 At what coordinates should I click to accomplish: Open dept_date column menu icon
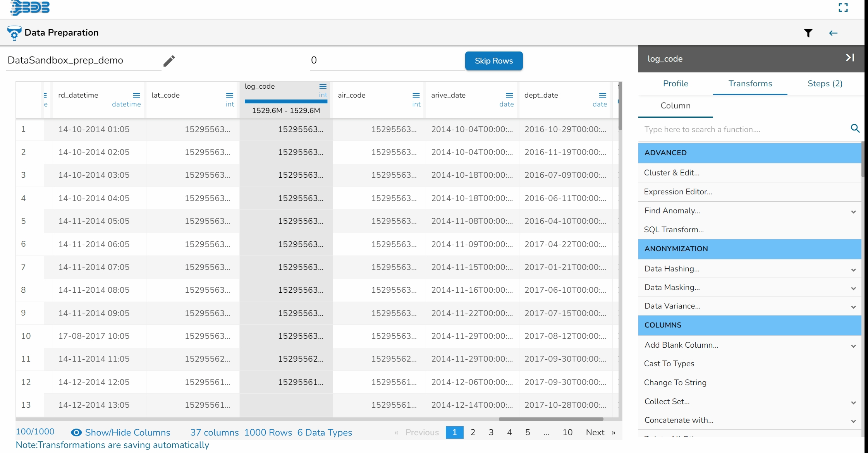tap(603, 95)
